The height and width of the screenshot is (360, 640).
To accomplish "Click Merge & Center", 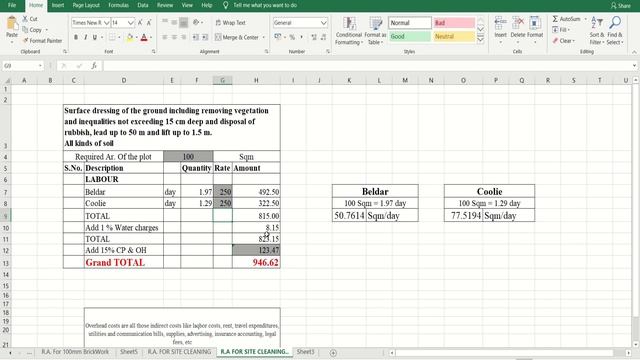I will pos(237,37).
